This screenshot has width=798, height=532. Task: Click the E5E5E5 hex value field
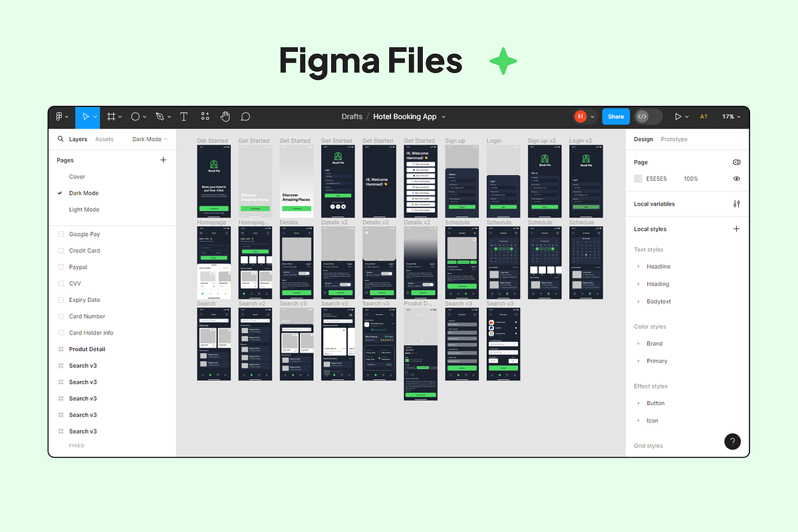(x=656, y=179)
